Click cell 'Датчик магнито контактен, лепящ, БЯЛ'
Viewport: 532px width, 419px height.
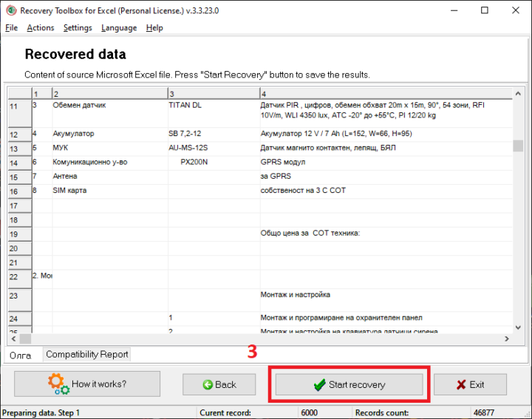pos(386,149)
